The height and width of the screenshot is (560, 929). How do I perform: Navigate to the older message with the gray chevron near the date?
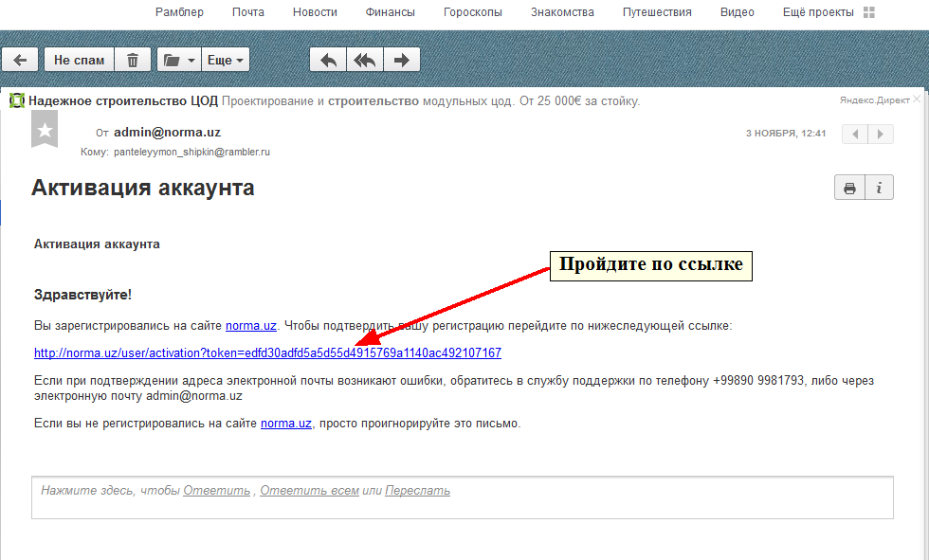tap(853, 134)
